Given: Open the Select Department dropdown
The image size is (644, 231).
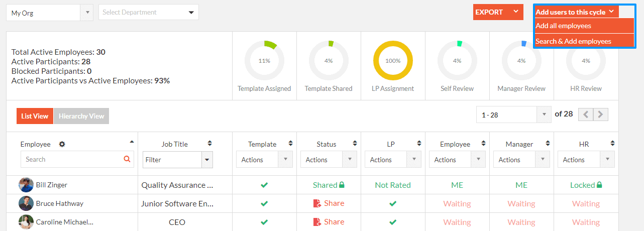Looking at the screenshot, I should pyautogui.click(x=149, y=13).
